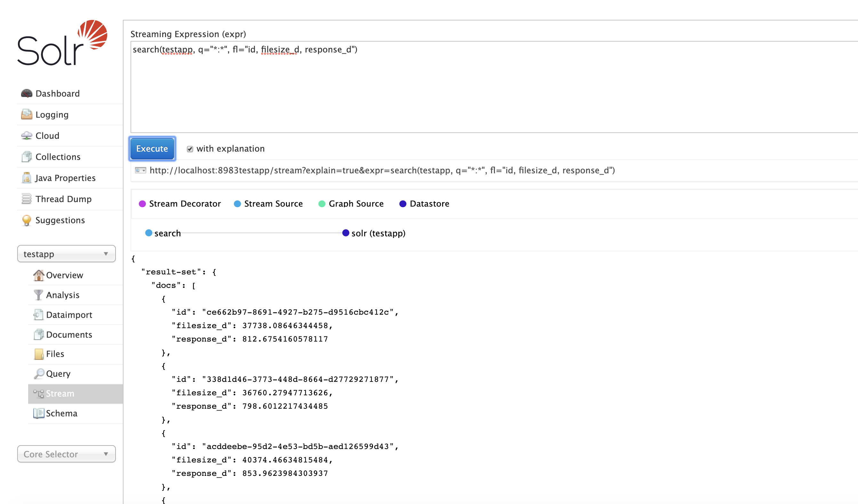Screen dimensions: 858x504
Task: Open Logging via its inbox icon
Action: tap(27, 114)
